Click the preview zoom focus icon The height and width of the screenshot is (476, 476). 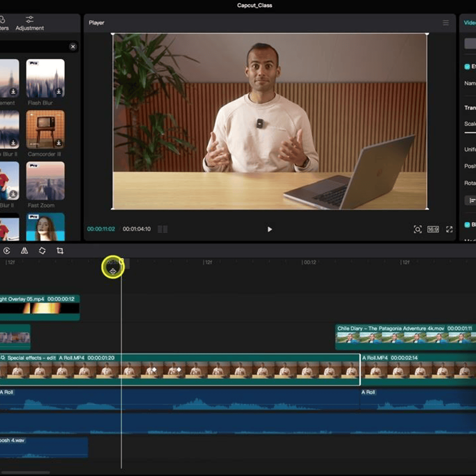pyautogui.click(x=418, y=229)
